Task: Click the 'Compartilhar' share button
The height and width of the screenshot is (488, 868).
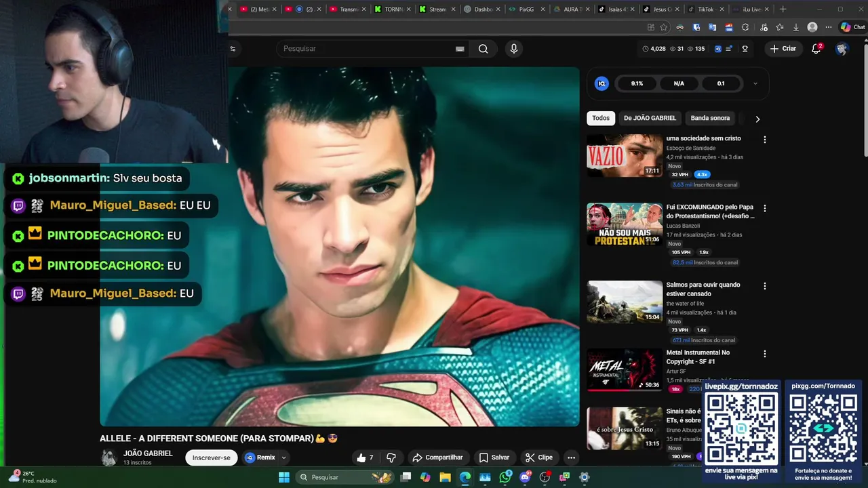Action: (x=437, y=457)
